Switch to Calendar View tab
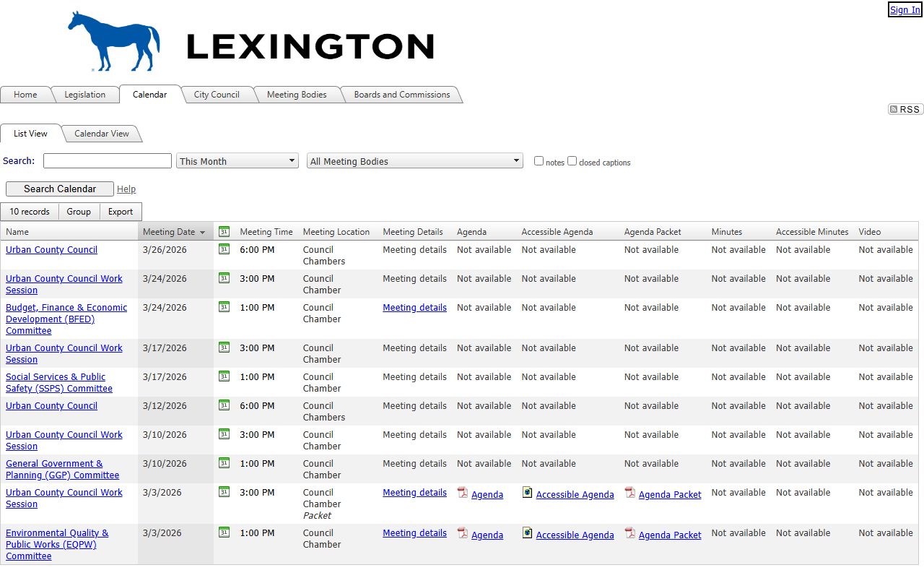This screenshot has width=924, height=578. coord(102,134)
